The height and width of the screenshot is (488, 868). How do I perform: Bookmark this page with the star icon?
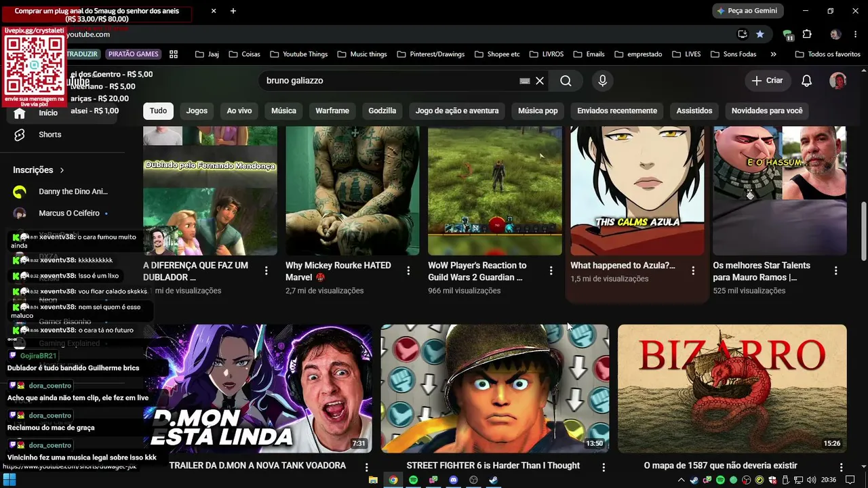tap(760, 34)
